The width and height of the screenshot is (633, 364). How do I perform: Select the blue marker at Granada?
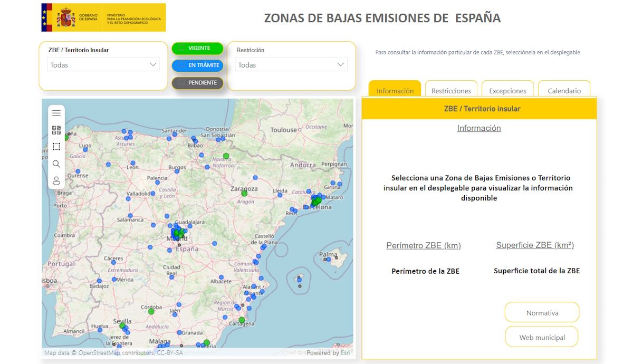tap(180, 332)
